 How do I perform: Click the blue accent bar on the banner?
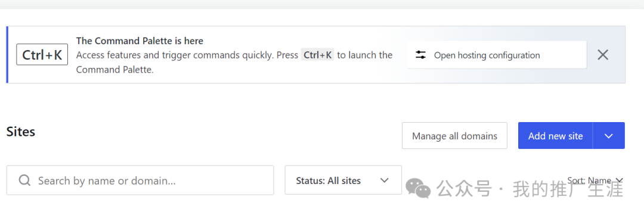[x=7, y=55]
